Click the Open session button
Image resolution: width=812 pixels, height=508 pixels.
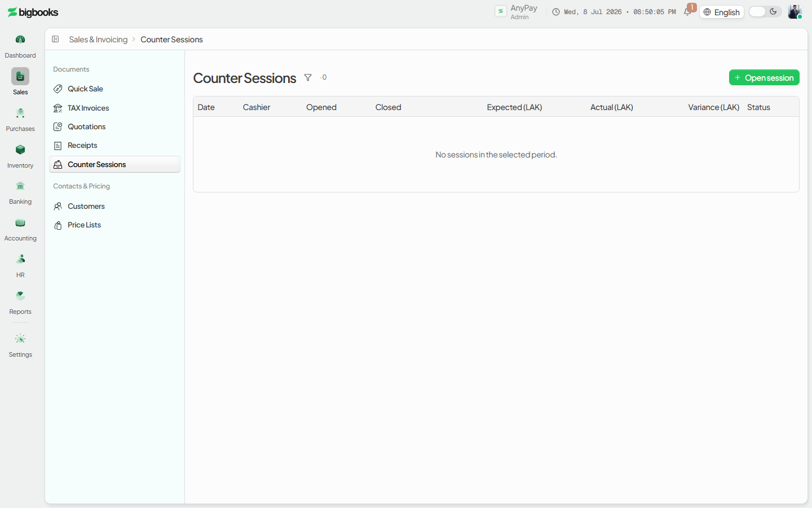pyautogui.click(x=764, y=78)
